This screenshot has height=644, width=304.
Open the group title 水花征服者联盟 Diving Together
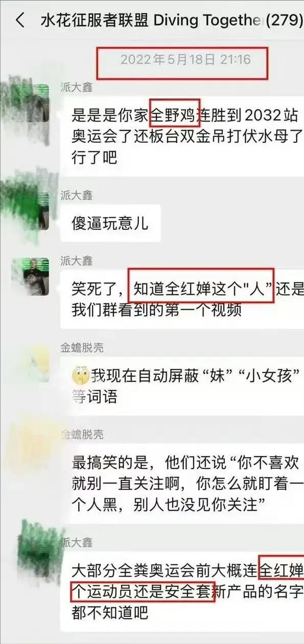pyautogui.click(x=151, y=20)
